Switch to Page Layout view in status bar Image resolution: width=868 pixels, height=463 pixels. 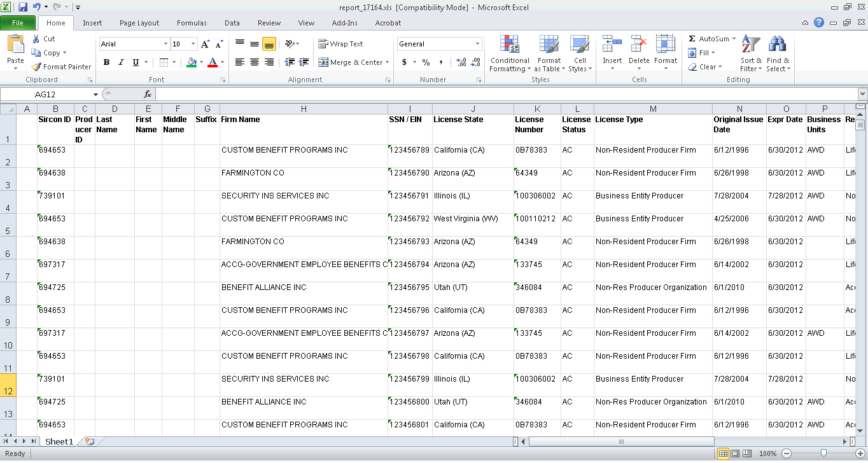pyautogui.click(x=735, y=454)
